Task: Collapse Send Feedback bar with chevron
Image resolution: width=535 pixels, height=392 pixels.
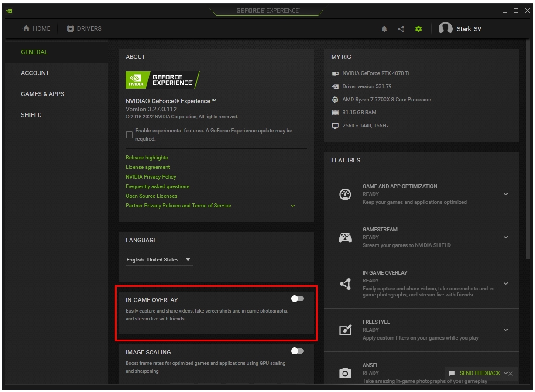Action: [x=505, y=373]
